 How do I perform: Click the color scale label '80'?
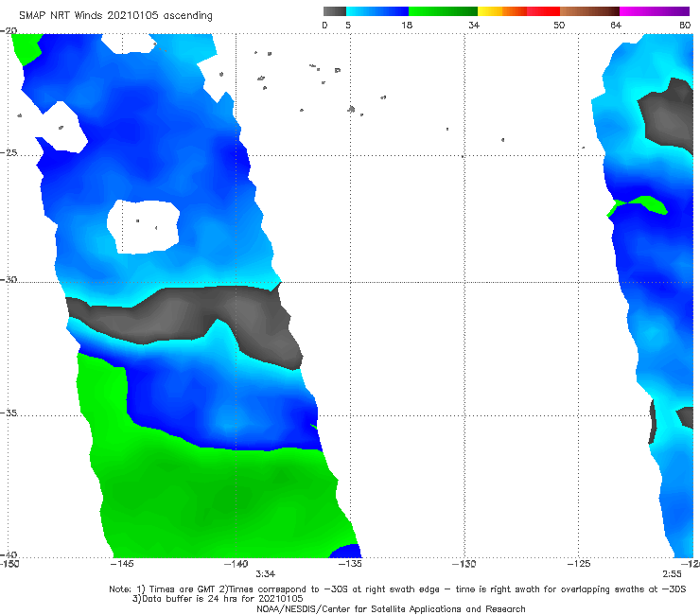(685, 26)
